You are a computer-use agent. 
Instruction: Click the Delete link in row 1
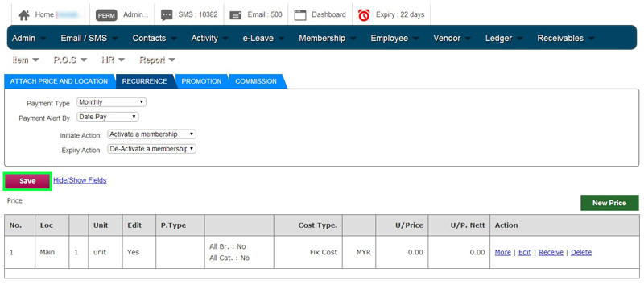point(581,252)
